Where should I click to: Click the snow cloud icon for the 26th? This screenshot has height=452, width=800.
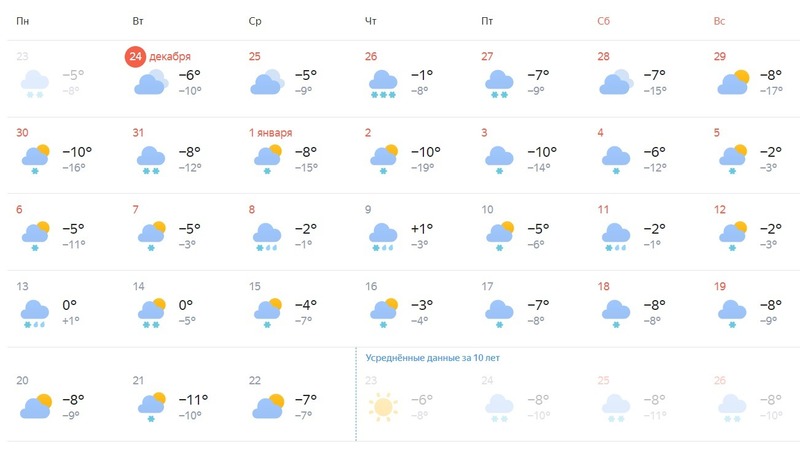coord(383,84)
